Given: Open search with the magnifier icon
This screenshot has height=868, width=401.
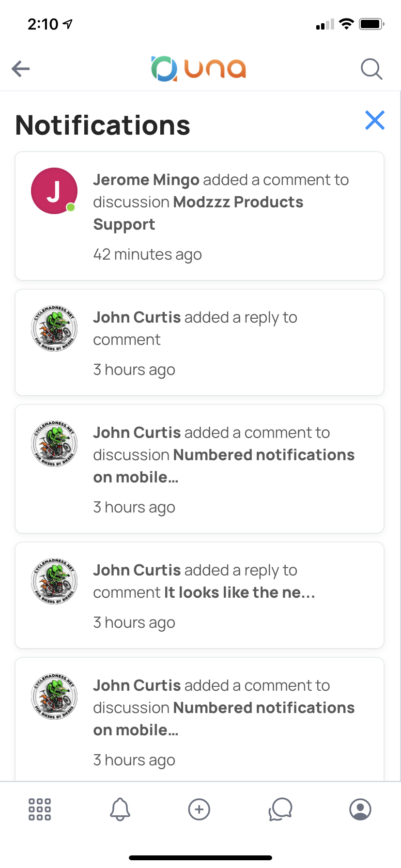Looking at the screenshot, I should 371,69.
